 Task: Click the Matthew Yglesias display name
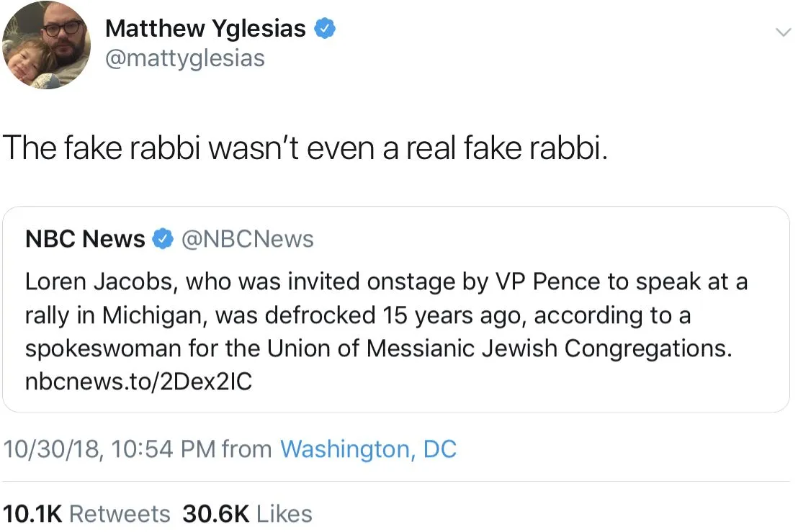pos(206,29)
